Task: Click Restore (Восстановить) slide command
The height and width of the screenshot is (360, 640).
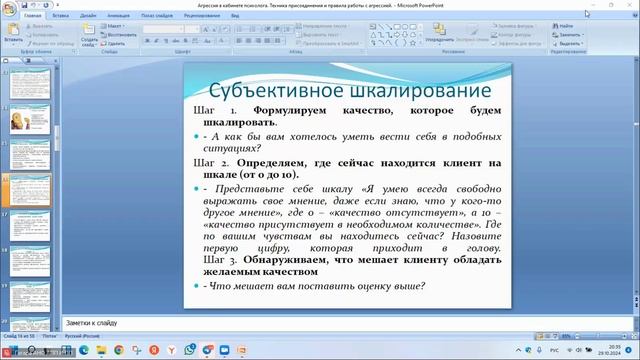Action: 118,35
